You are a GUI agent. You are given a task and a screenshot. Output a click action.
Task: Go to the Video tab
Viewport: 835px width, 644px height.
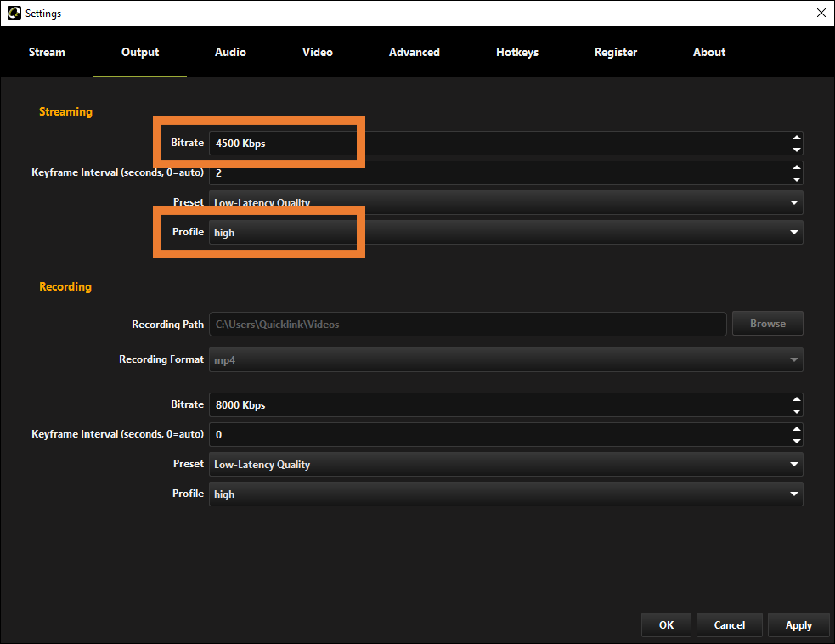coord(318,52)
